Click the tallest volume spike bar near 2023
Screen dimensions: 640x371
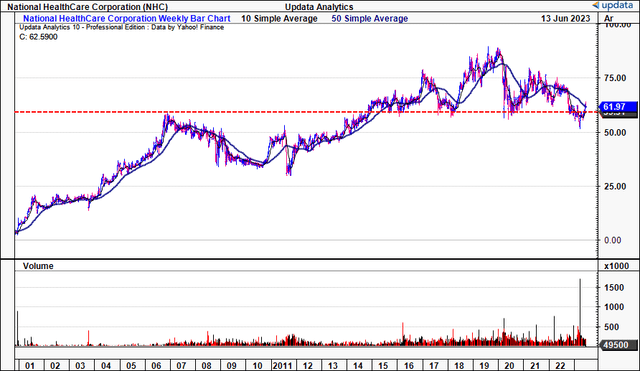(x=580, y=312)
